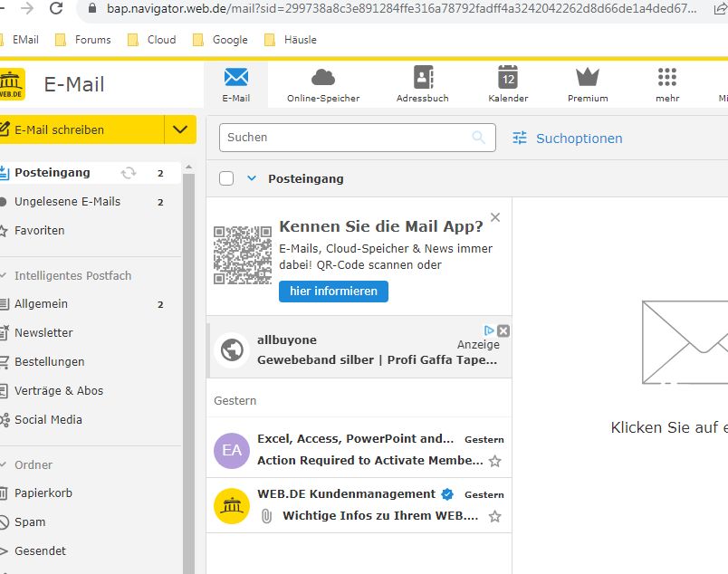Screen dimensions: 728x574
Task: Click the Mail App QR code
Action: coord(243,255)
